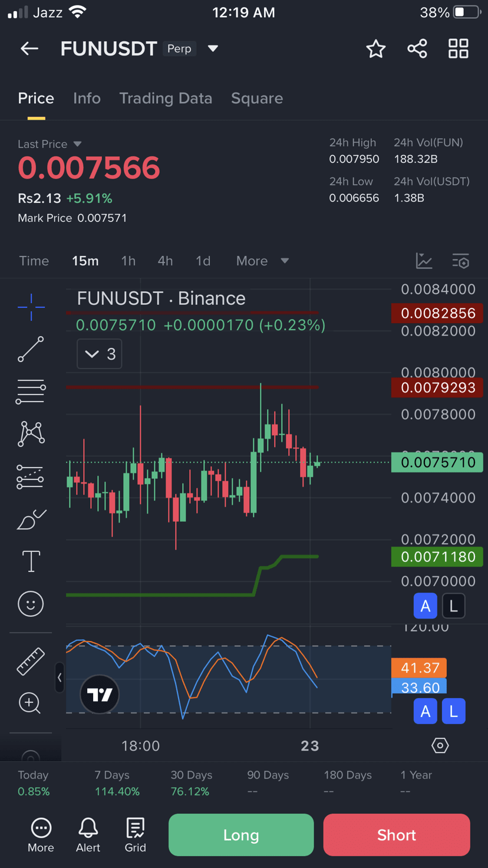Tap the 0.0082856 red price label
This screenshot has height=868, width=488.
[437, 313]
